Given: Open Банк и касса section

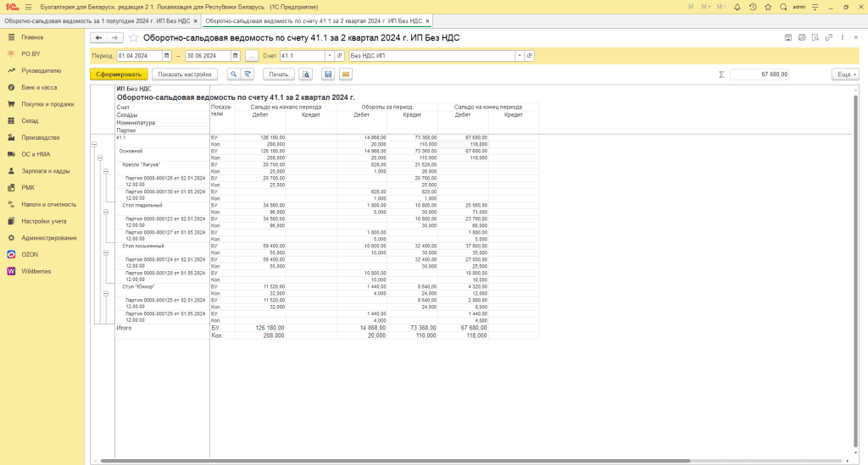Looking at the screenshot, I should pos(39,87).
